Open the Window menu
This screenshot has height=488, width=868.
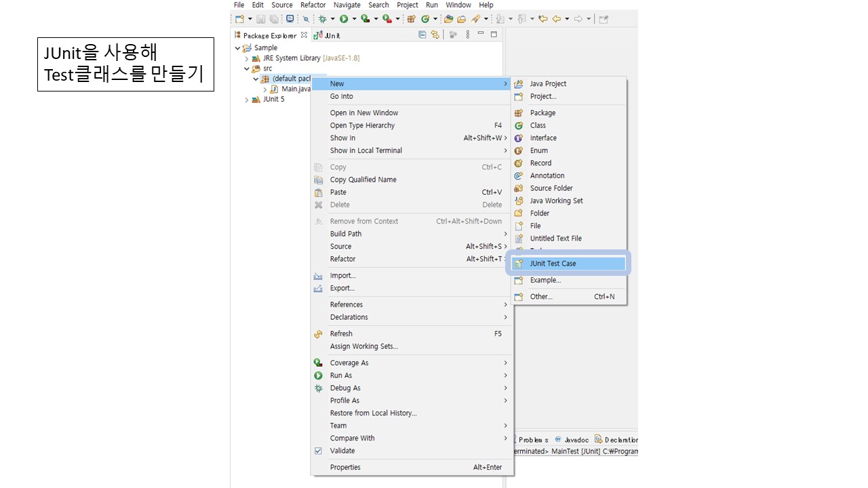coord(458,5)
